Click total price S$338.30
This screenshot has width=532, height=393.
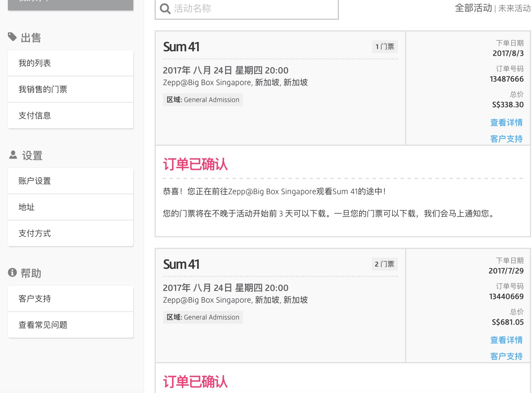tap(508, 105)
